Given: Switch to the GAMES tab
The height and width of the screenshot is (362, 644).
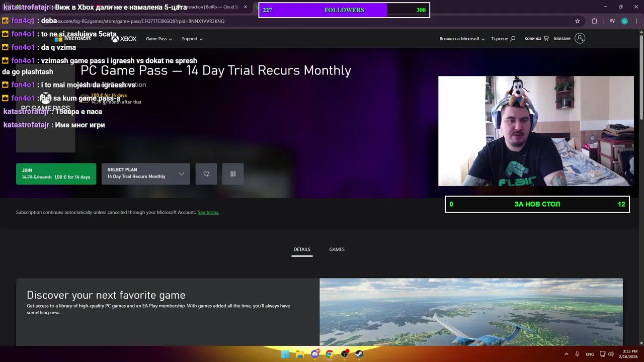Looking at the screenshot, I should tap(337, 249).
